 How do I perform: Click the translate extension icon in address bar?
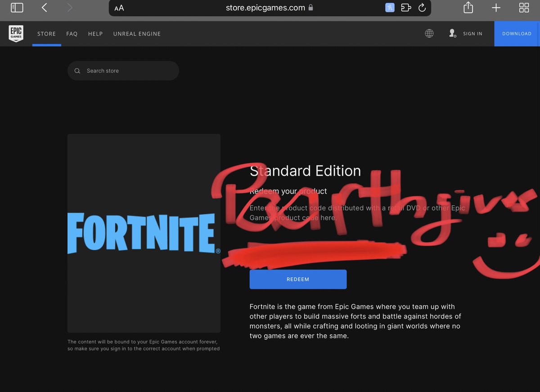(390, 8)
